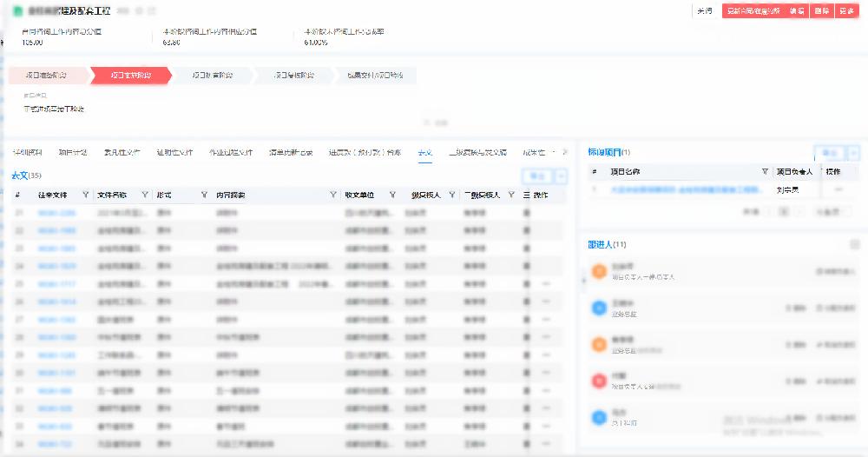Select the 去文 tab
Image resolution: width=868 pixels, height=457 pixels.
(x=424, y=152)
